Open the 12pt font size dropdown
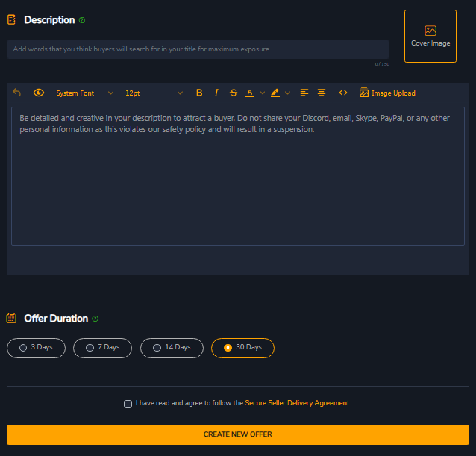Screen dimensions: 476x456 pyautogui.click(x=154, y=93)
